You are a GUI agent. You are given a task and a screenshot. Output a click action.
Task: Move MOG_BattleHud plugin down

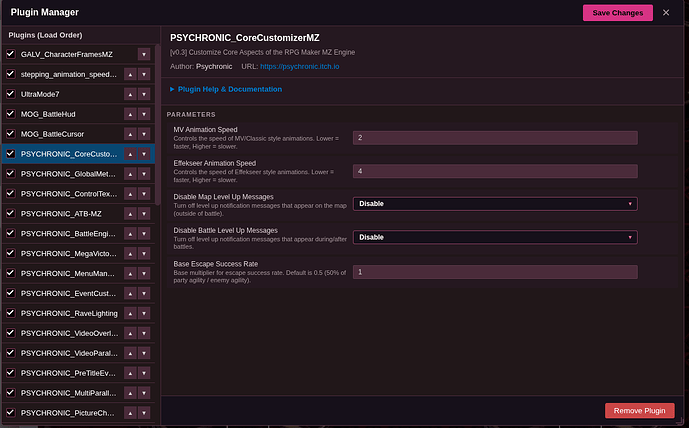144,114
